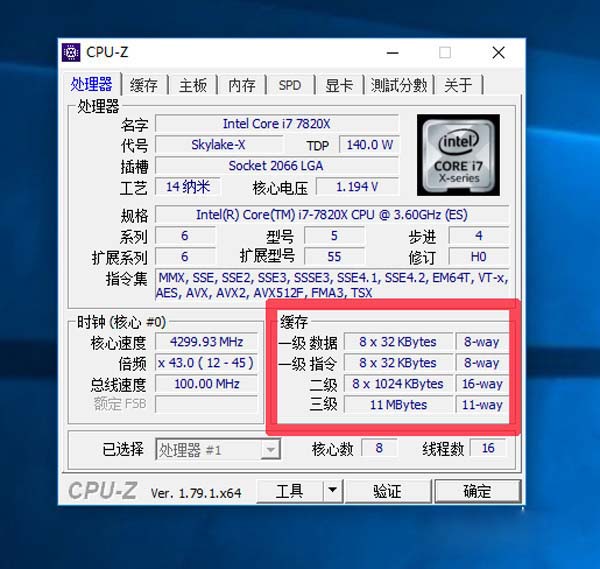The width and height of the screenshot is (600, 569).
Task: Click the 确定 button
Action: (477, 491)
